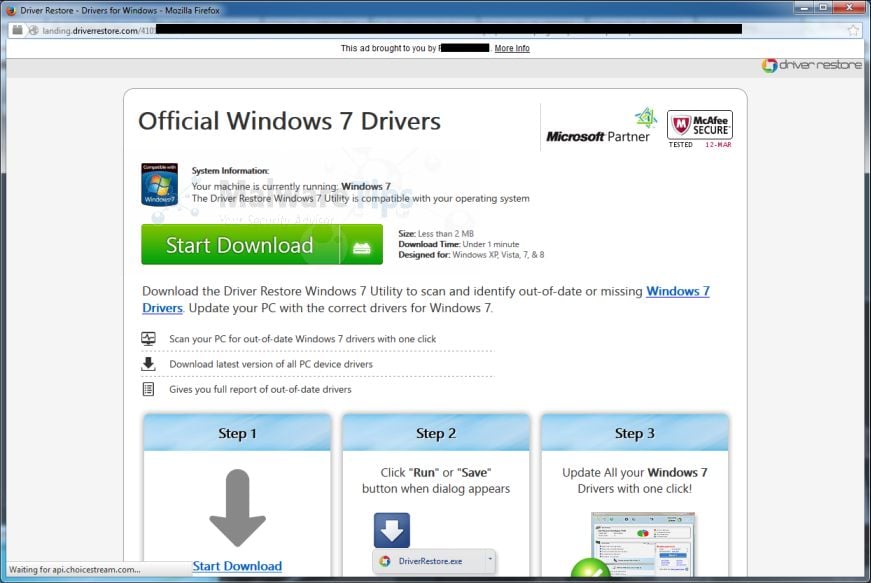Screen dimensions: 871x583
Task: Open the More Info link in ad bar
Action: coord(512,48)
